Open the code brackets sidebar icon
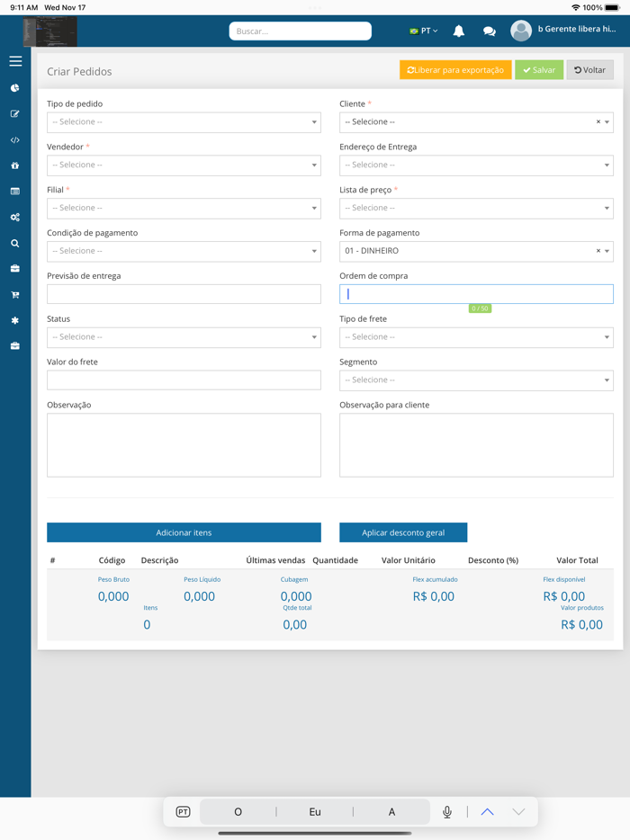This screenshot has height=840, width=630. [15, 139]
